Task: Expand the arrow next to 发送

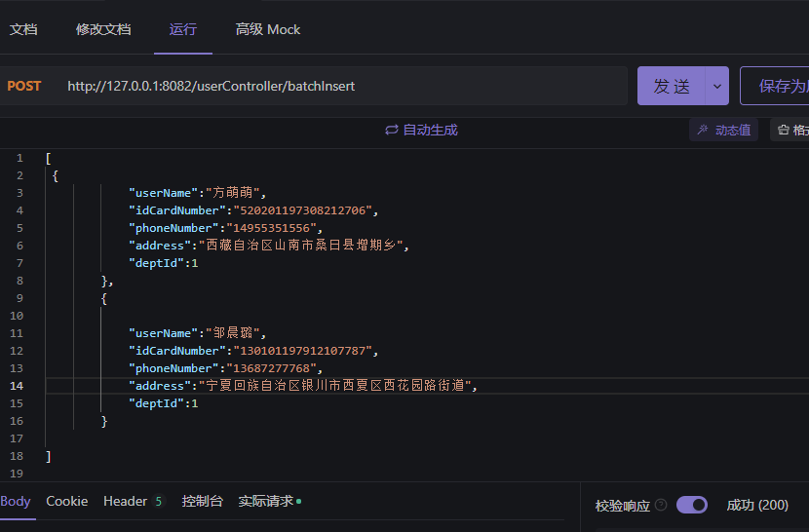Action: 717,86
